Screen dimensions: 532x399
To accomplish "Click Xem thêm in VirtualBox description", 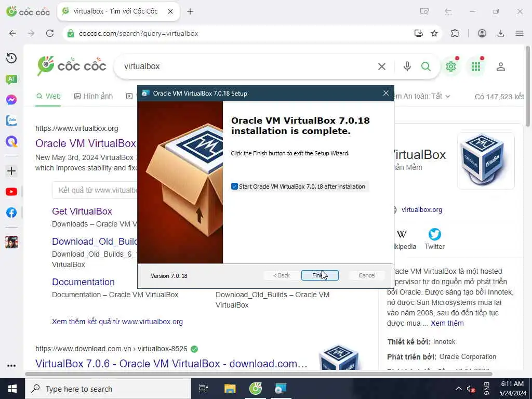I will point(447,323).
